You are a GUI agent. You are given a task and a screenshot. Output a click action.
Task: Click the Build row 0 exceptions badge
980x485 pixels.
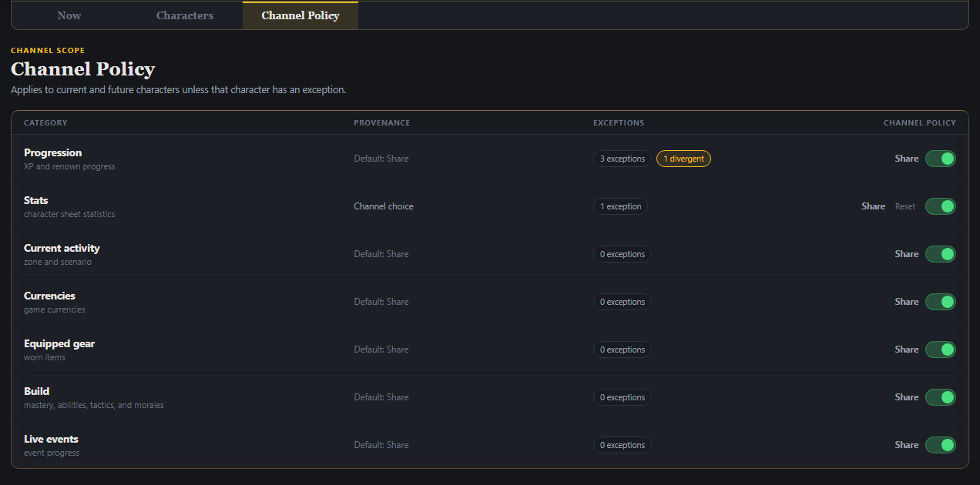click(623, 397)
